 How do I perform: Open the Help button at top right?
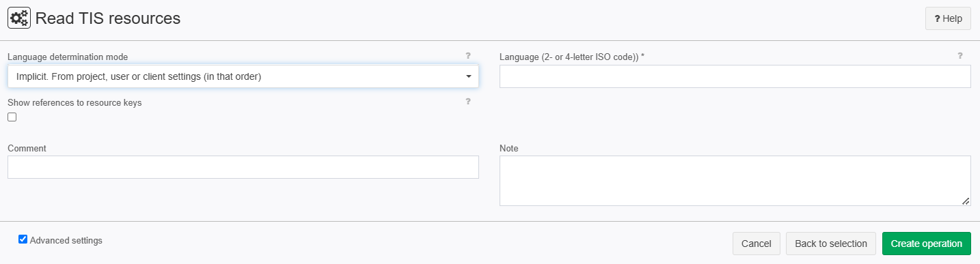[x=948, y=19]
